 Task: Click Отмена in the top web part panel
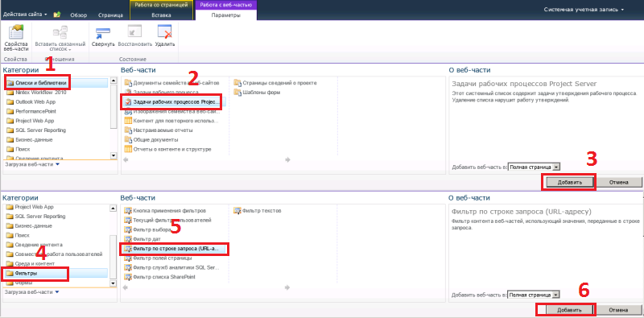[x=619, y=183]
